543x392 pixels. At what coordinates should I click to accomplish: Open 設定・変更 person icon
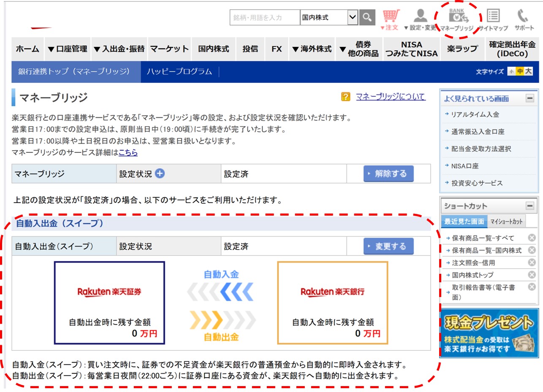click(x=420, y=20)
